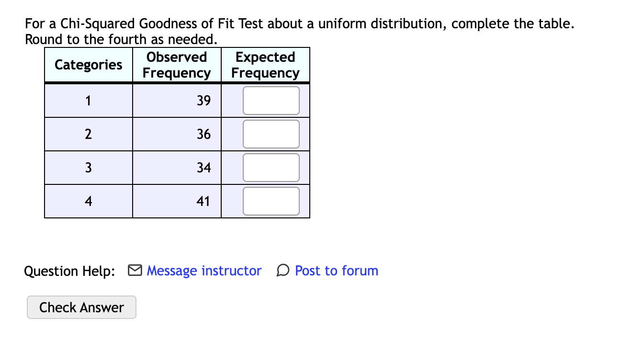Click the Categories column header
644x341 pixels.
(88, 65)
